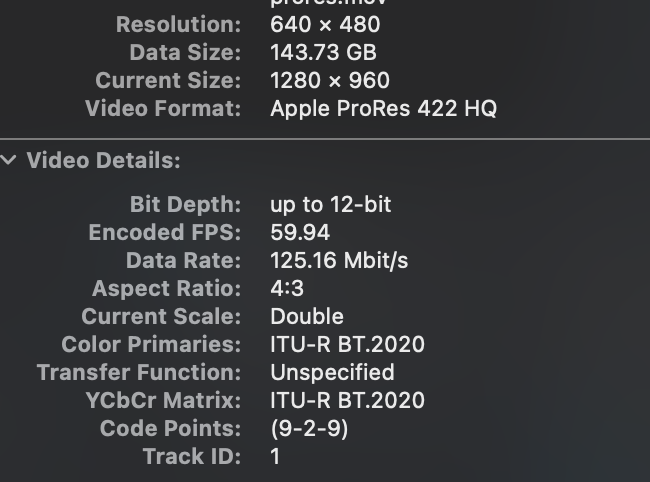The width and height of the screenshot is (650, 482).
Task: Click the Encoded FPS value 59.94
Action: (x=300, y=233)
